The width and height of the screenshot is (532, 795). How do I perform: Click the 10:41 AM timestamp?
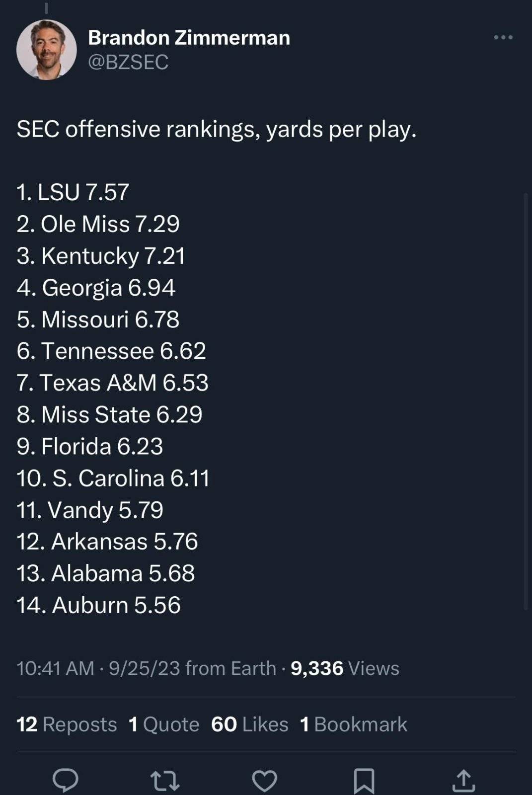pyautogui.click(x=55, y=668)
